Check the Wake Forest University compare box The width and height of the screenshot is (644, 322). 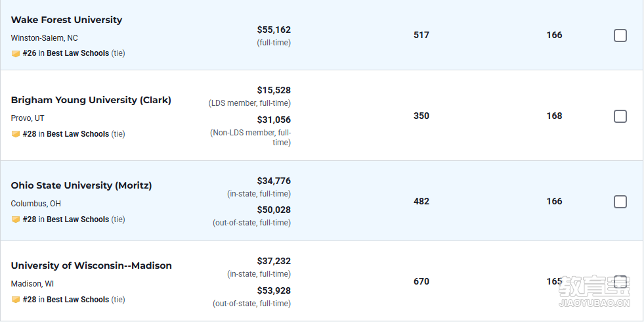point(620,35)
